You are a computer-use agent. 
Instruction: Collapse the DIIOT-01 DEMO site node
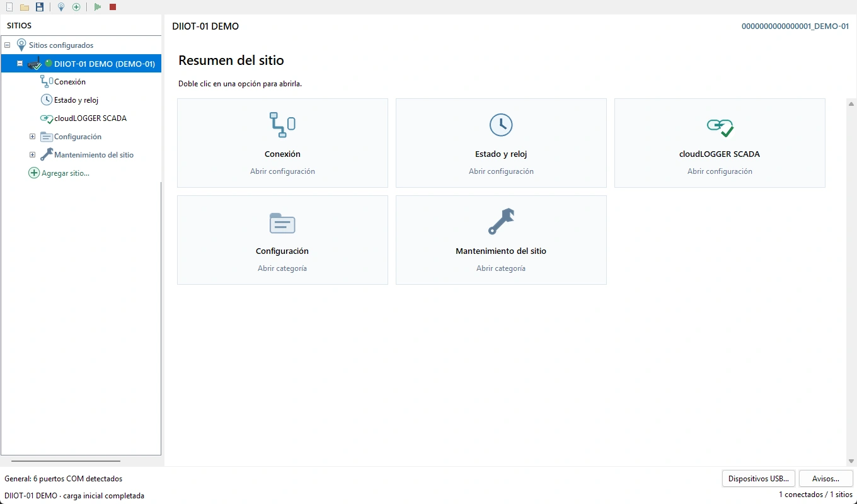(20, 64)
